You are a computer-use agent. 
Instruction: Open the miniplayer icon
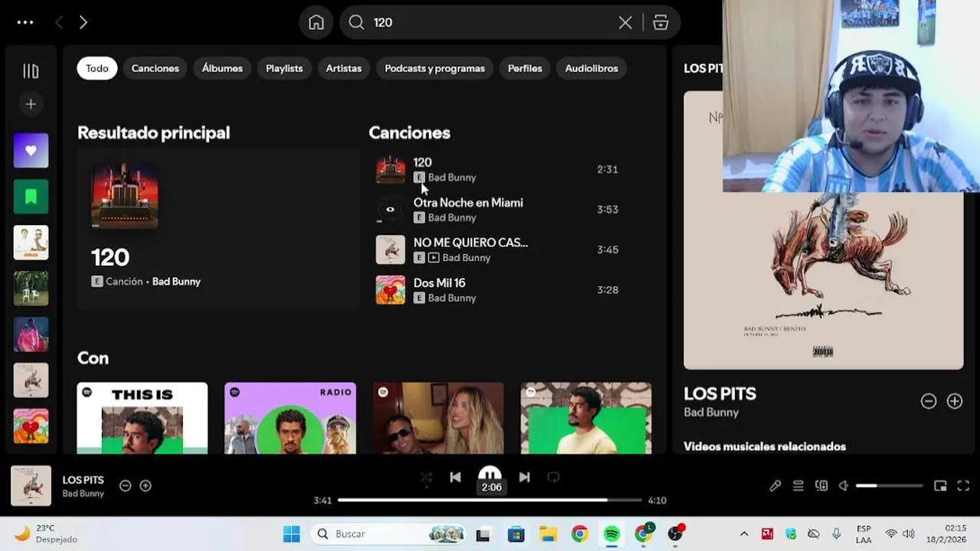(941, 486)
